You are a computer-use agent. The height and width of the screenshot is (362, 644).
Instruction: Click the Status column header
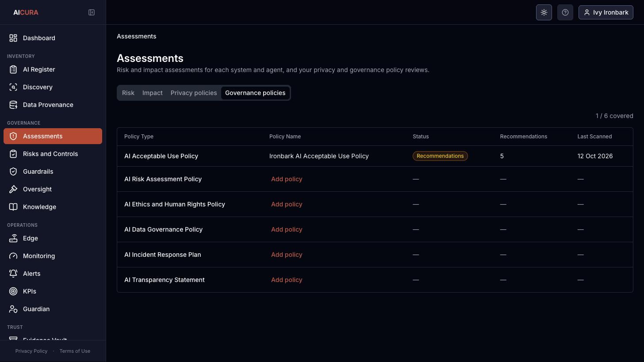coord(421,137)
